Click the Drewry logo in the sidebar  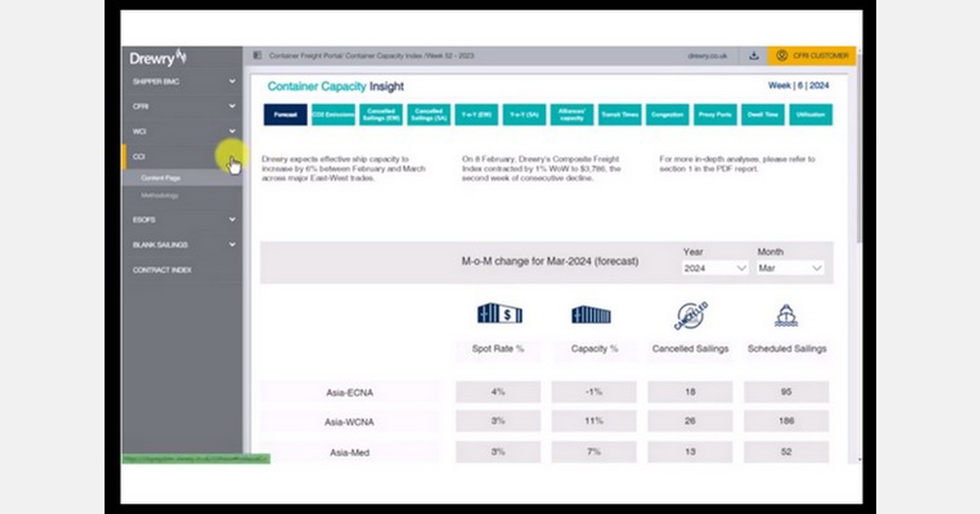158,57
